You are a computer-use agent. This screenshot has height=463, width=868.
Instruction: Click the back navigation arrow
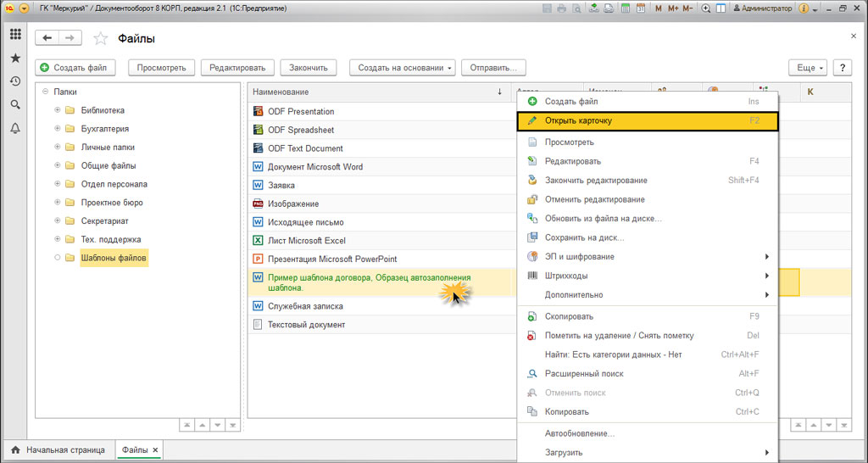pyautogui.click(x=47, y=38)
